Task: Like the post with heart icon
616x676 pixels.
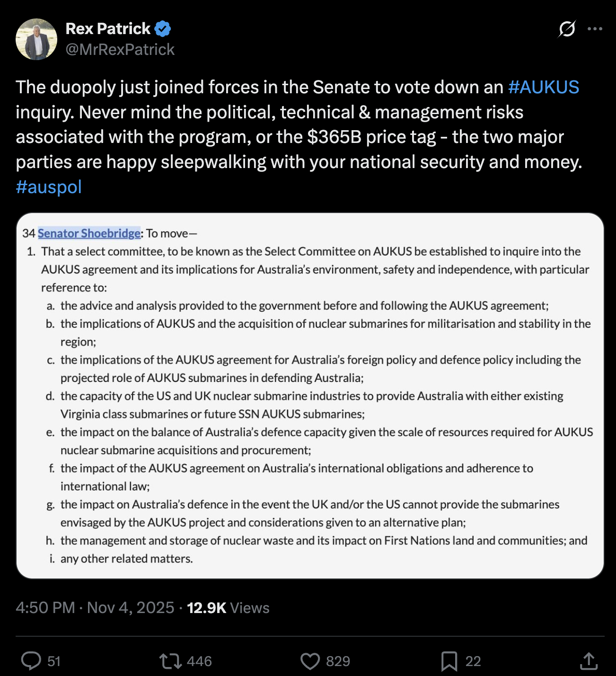Action: pyautogui.click(x=310, y=661)
